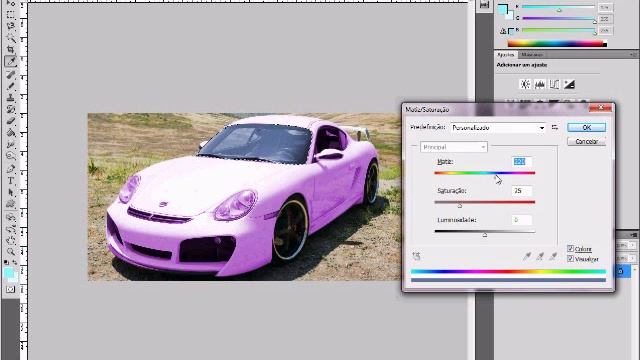Add a Curves adjustment
640x360 pixels.
point(554,84)
